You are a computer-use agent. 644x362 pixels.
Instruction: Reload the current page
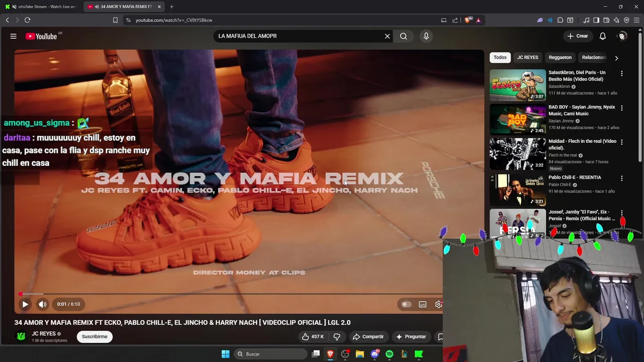[x=27, y=20]
